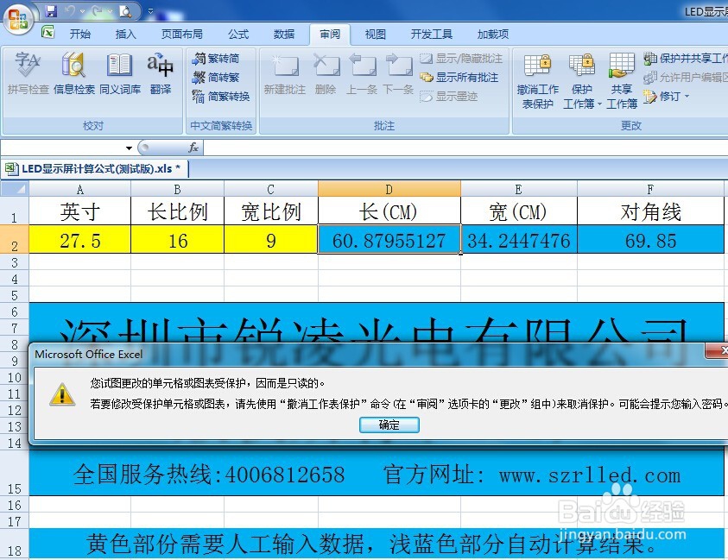Redo action in quick access toolbar

coord(97,10)
